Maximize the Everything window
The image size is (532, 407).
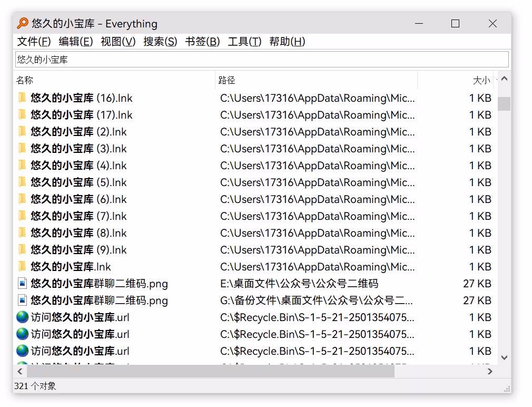pyautogui.click(x=455, y=23)
